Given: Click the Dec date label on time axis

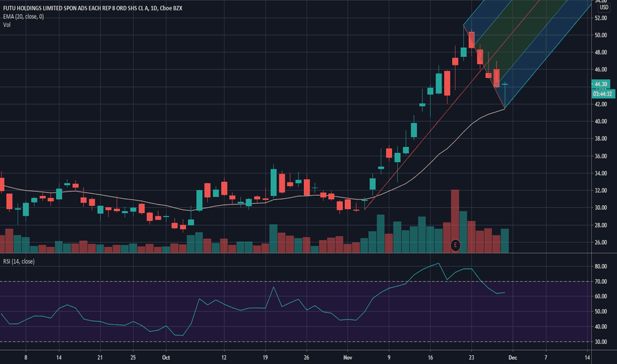Looking at the screenshot, I should pos(512,357).
